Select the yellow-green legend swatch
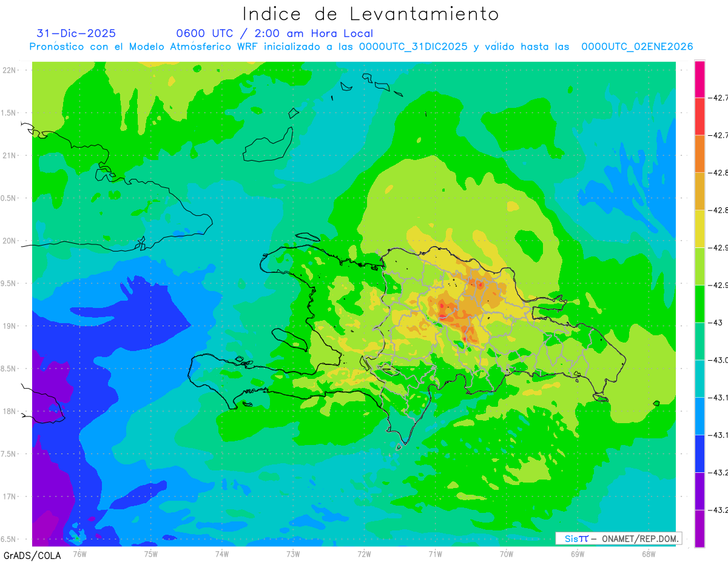The width and height of the screenshot is (728, 562). [699, 266]
